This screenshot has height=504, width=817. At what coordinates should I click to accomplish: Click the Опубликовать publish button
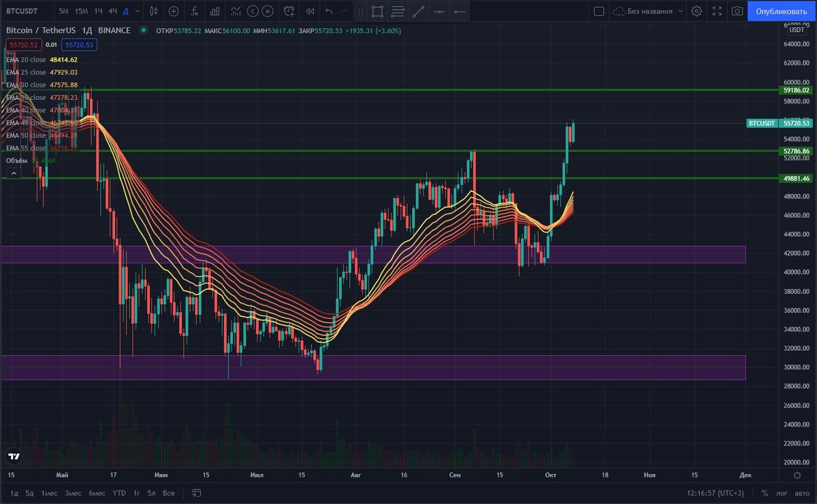(781, 11)
